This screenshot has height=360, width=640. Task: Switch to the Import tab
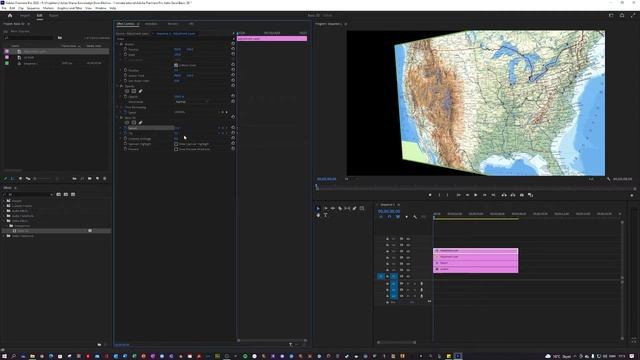coord(25,16)
